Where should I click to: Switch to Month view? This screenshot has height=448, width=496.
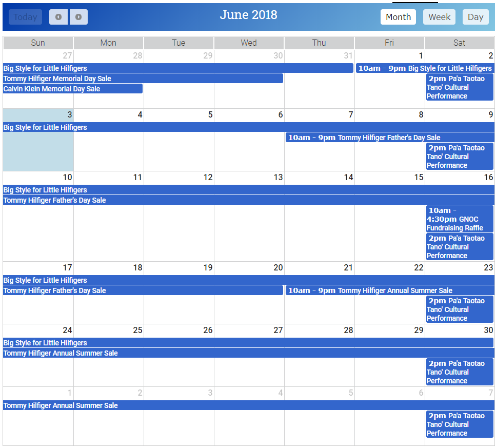(x=398, y=17)
